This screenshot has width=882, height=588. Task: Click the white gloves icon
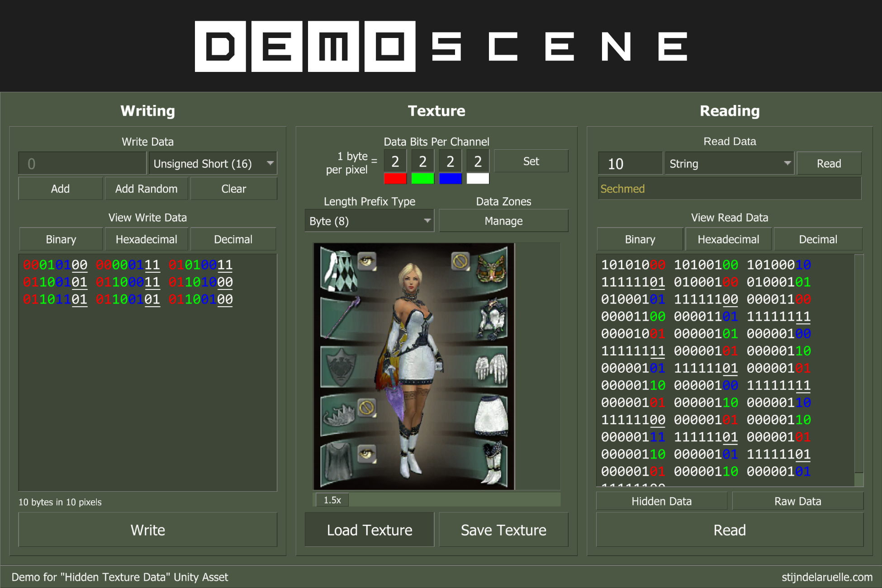coord(492,370)
